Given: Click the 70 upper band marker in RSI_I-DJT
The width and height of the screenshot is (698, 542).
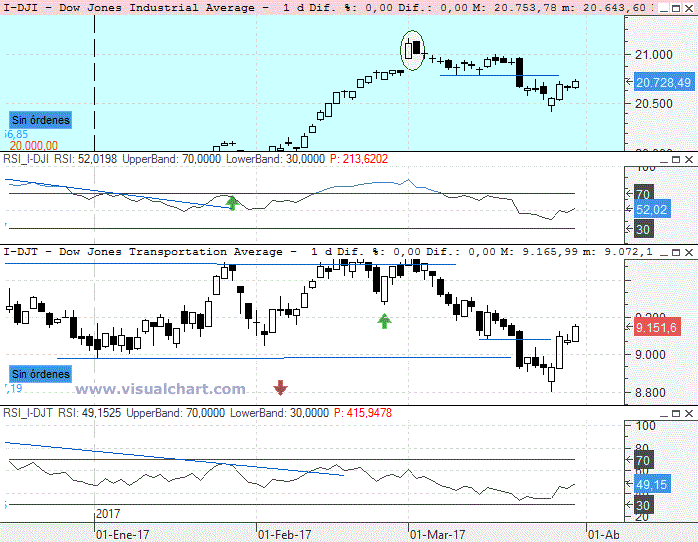Looking at the screenshot, I should [643, 460].
